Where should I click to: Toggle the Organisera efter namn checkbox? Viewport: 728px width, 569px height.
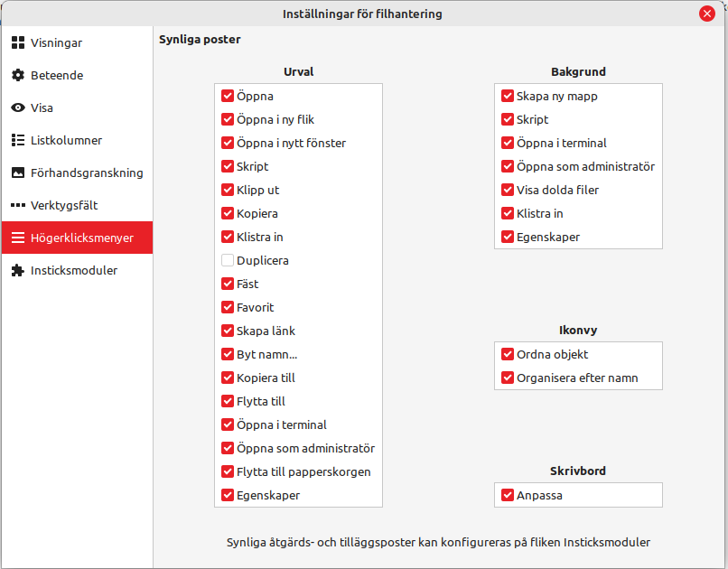[x=508, y=378]
